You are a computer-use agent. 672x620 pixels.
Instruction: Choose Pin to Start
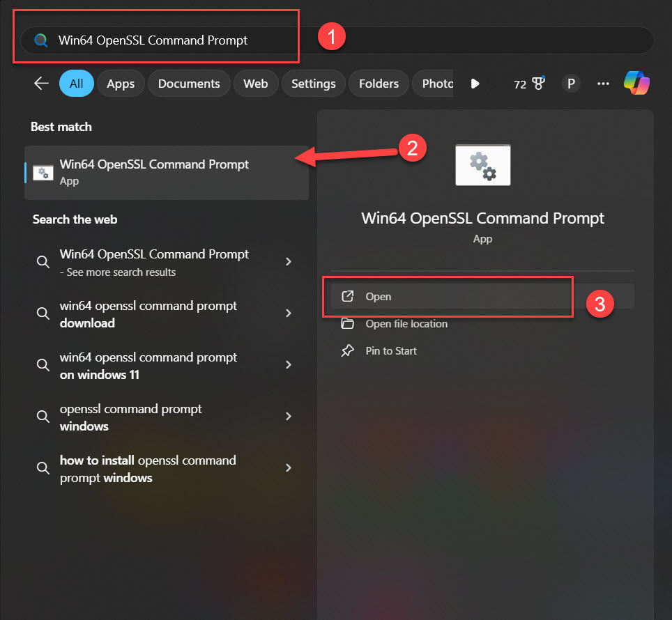tap(482, 350)
